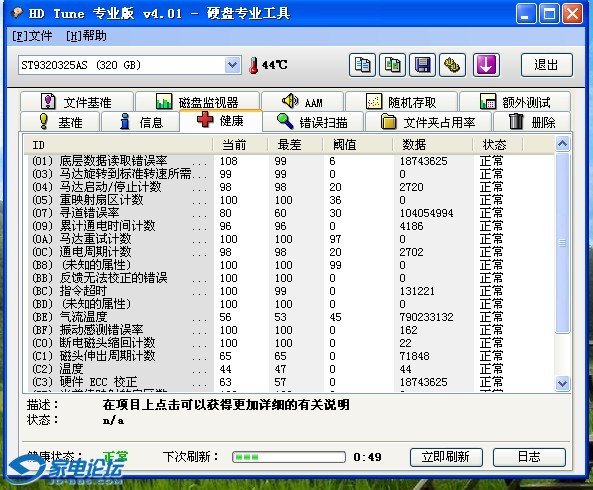Select the (01) 底层数据读取错误率 row
Viewport: 593px width, 490px height.
click(289, 161)
